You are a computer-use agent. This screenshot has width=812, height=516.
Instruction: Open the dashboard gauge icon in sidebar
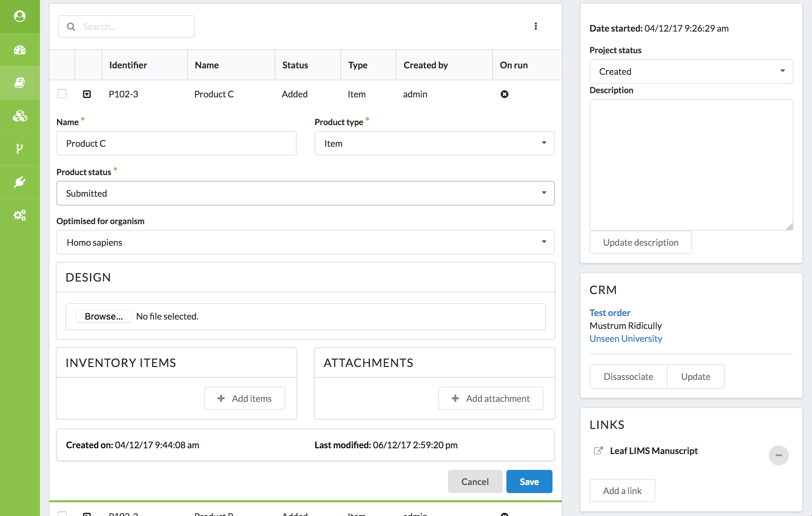(20, 50)
